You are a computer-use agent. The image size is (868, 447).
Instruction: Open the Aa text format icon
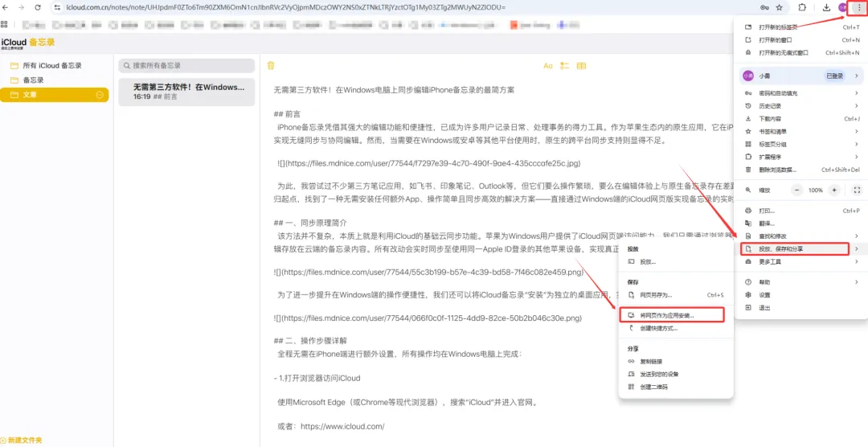[548, 65]
